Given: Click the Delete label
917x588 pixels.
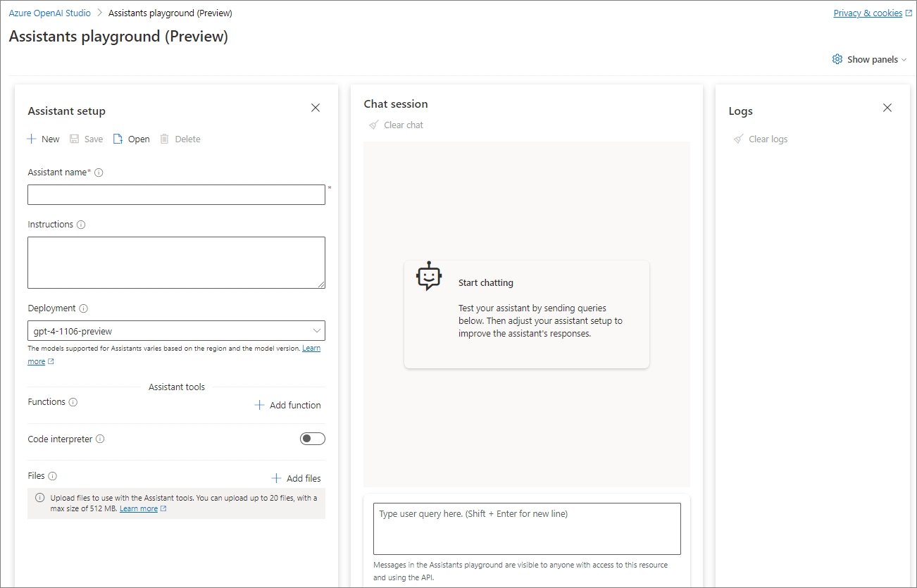Looking at the screenshot, I should [x=187, y=139].
